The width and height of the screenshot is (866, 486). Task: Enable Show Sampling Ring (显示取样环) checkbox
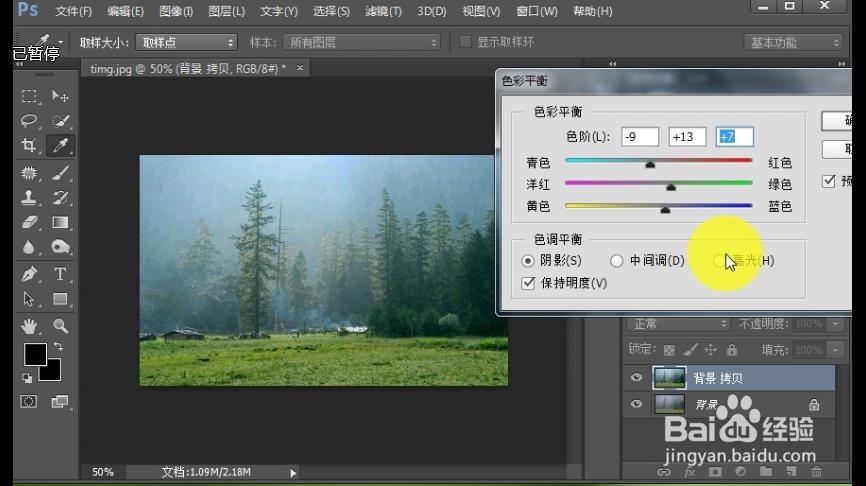click(466, 42)
